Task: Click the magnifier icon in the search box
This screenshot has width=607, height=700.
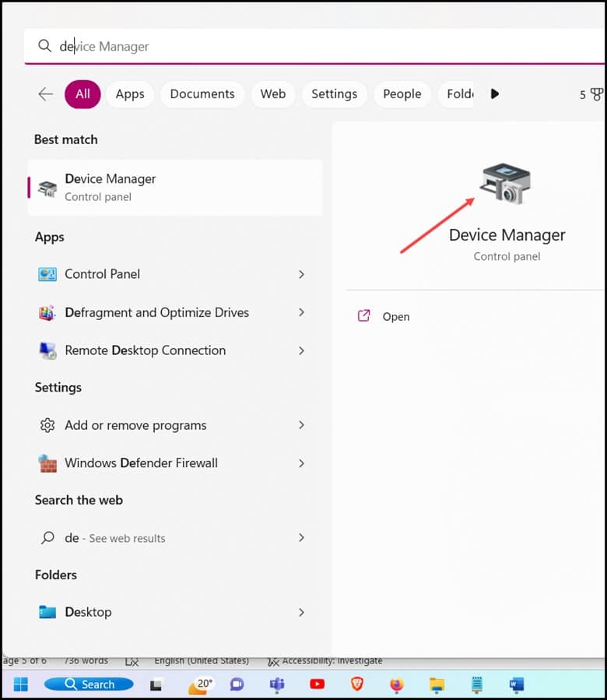Action: (44, 45)
